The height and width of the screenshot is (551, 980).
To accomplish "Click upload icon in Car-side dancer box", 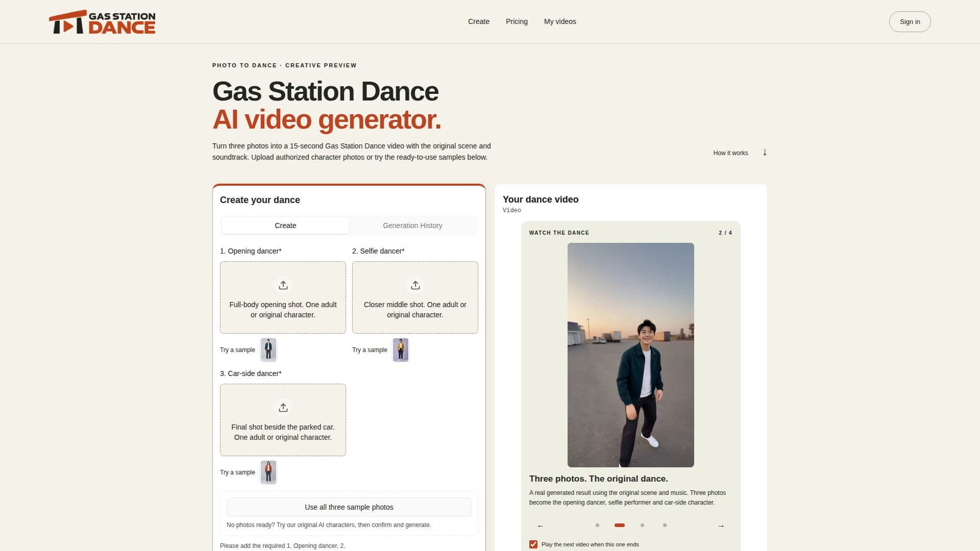I will [283, 408].
